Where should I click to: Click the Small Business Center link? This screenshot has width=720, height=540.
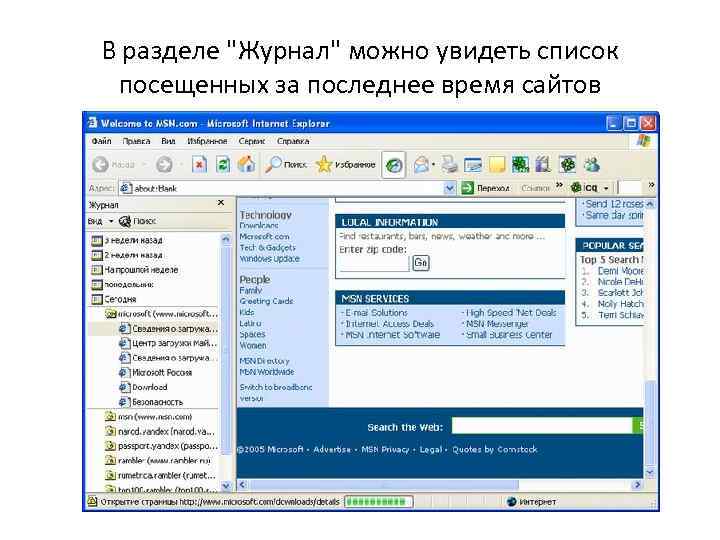tap(509, 335)
